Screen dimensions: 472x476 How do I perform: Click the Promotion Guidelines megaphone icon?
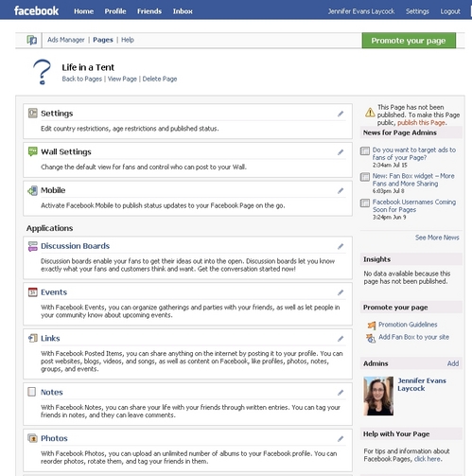point(372,325)
